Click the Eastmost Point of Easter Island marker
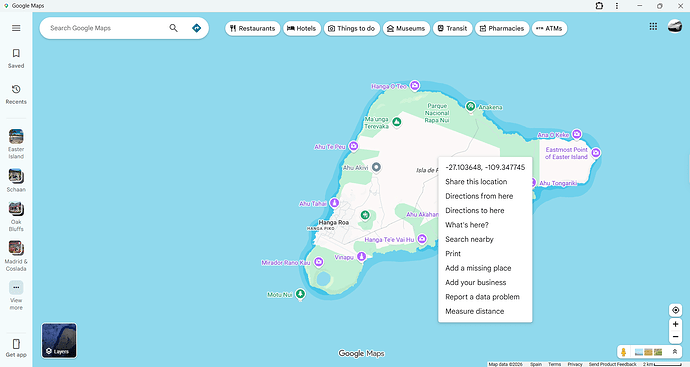The height and width of the screenshot is (367, 690). 596,153
